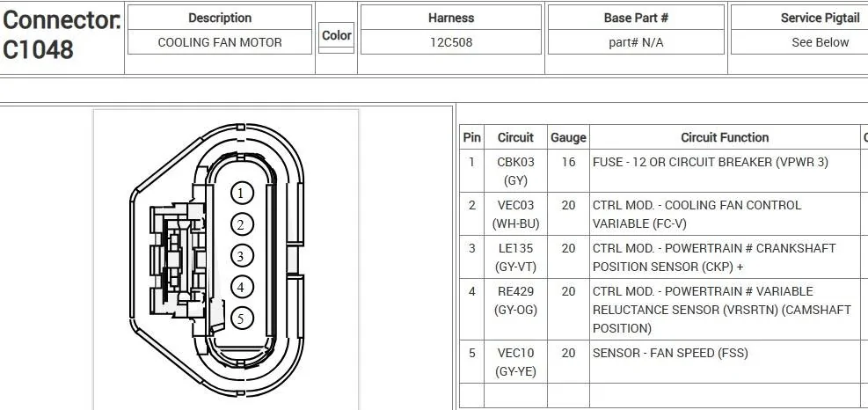Screen dimensions: 868x410
Task: Select the 'Description' header cell
Action: pos(220,18)
